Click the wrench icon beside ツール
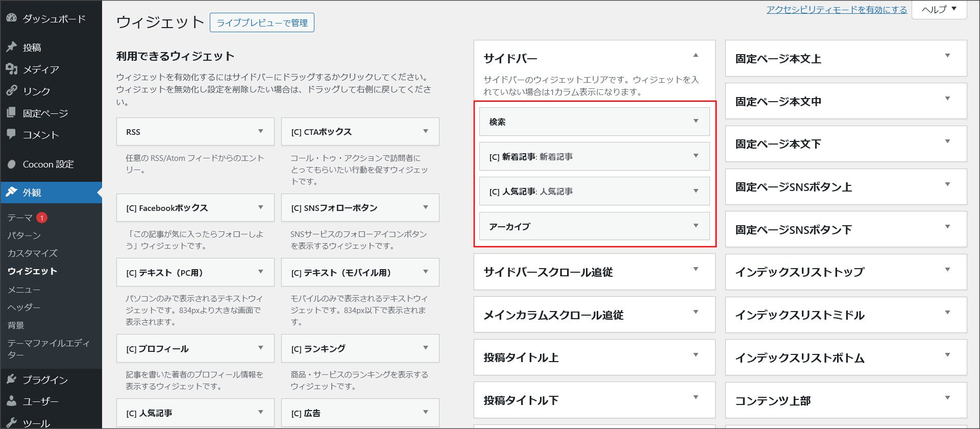980x429 pixels. [x=11, y=423]
